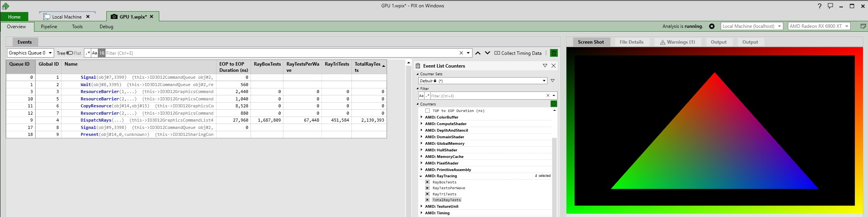
Task: Open the Warnings (1) tab
Action: (677, 42)
